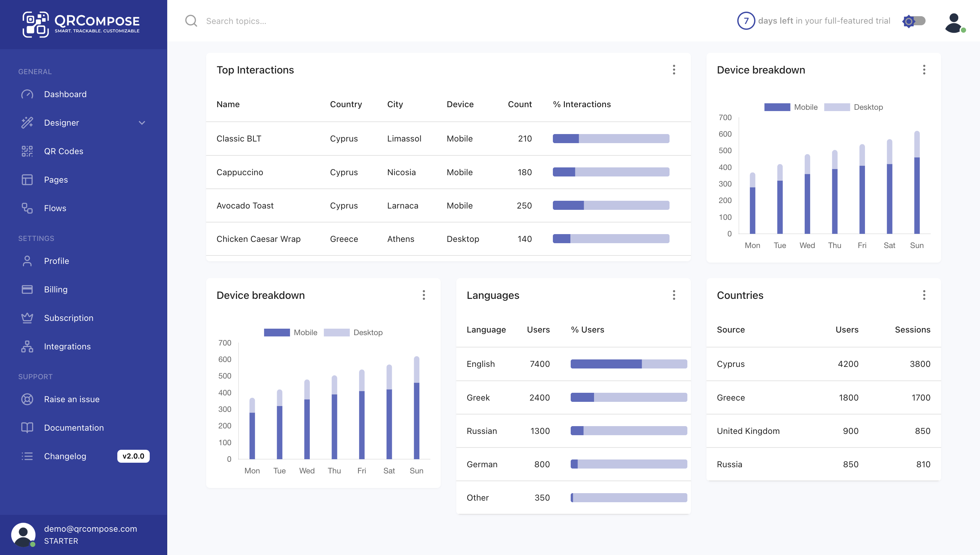The image size is (980, 555).
Task: Click the Integrations sidebar icon
Action: pyautogui.click(x=27, y=346)
